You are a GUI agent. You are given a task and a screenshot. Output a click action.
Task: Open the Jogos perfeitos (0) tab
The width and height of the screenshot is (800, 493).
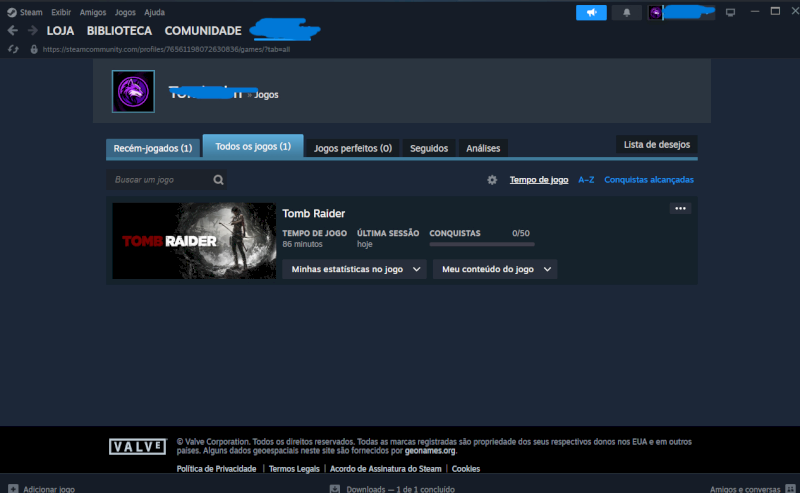click(353, 148)
